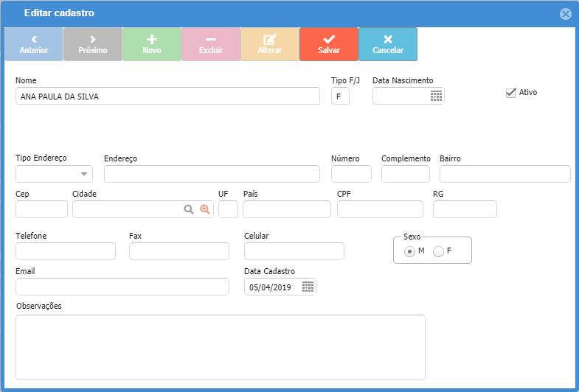Open advanced city lookup orange magnifier
The image size is (579, 392).
pyautogui.click(x=205, y=209)
